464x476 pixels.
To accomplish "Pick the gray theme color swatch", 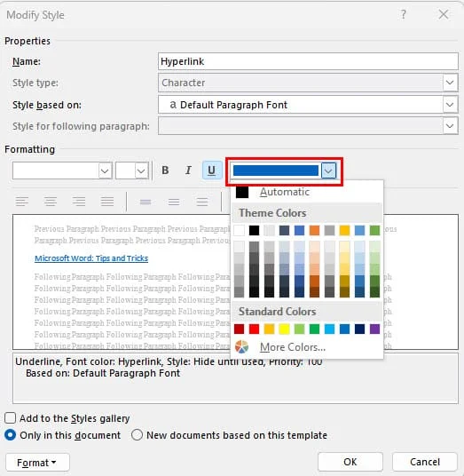I will (x=329, y=230).
